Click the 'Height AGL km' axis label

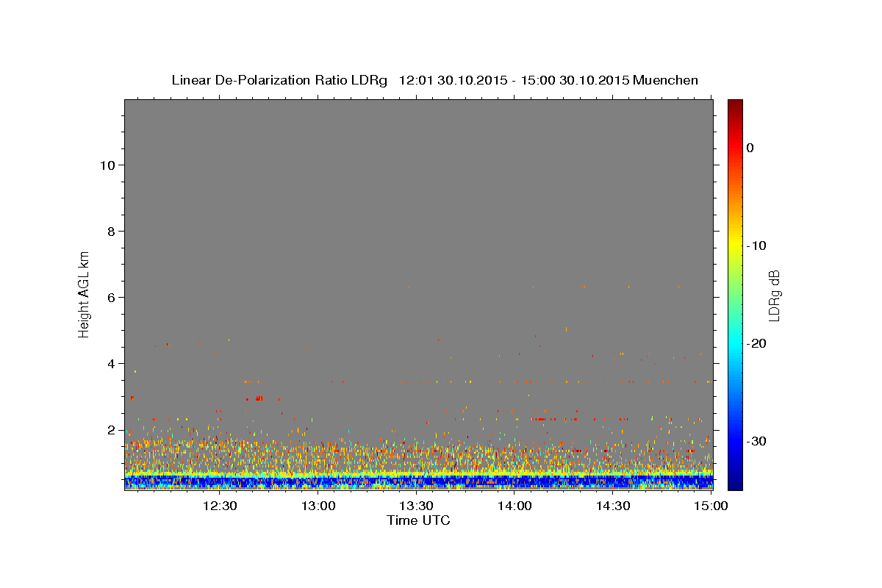click(x=84, y=293)
